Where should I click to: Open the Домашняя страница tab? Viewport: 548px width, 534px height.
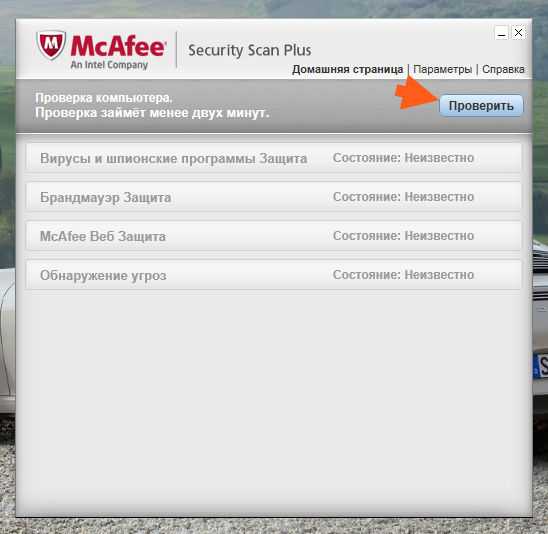point(347,69)
